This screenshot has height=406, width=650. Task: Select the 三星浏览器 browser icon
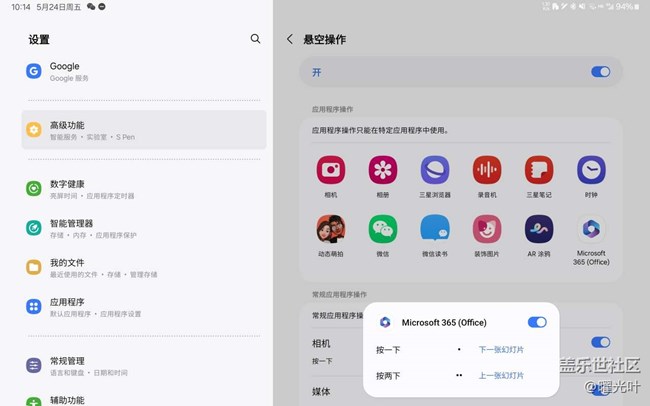click(435, 169)
